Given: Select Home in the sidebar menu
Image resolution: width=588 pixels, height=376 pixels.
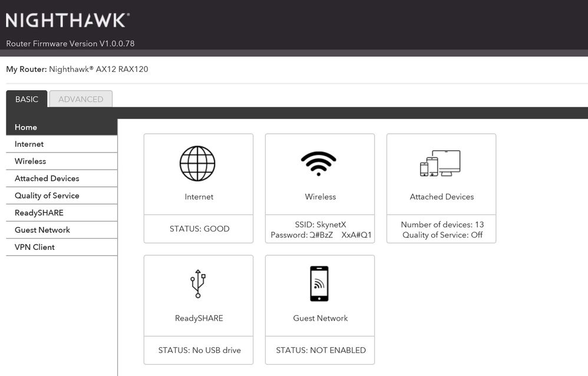Looking at the screenshot, I should pyautogui.click(x=61, y=127).
